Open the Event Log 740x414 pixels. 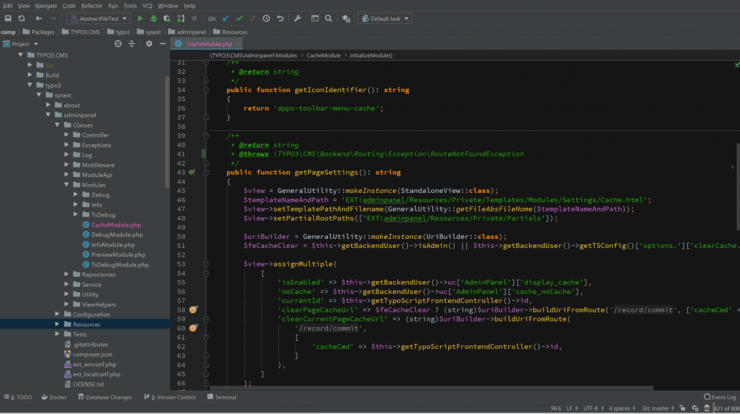coord(719,397)
